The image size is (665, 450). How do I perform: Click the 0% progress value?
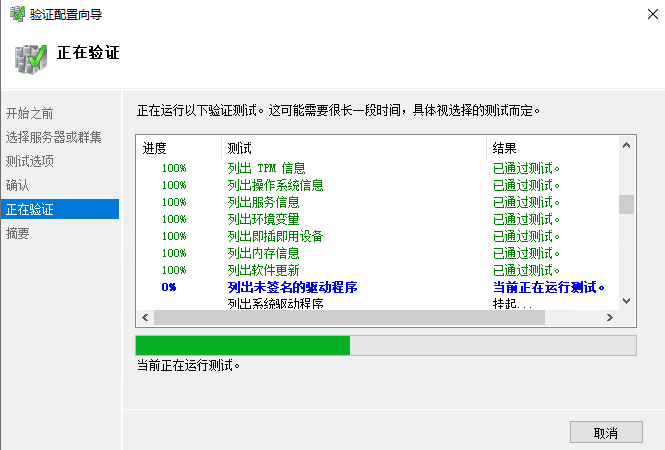coord(168,287)
